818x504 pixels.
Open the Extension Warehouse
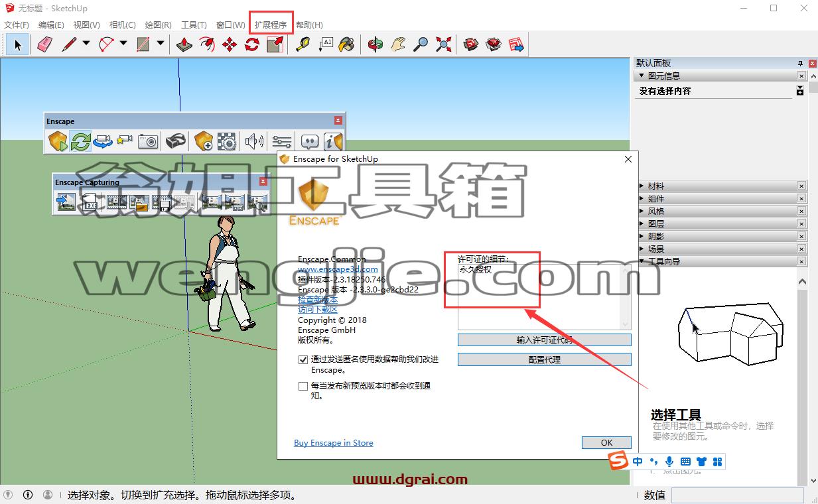[494, 45]
